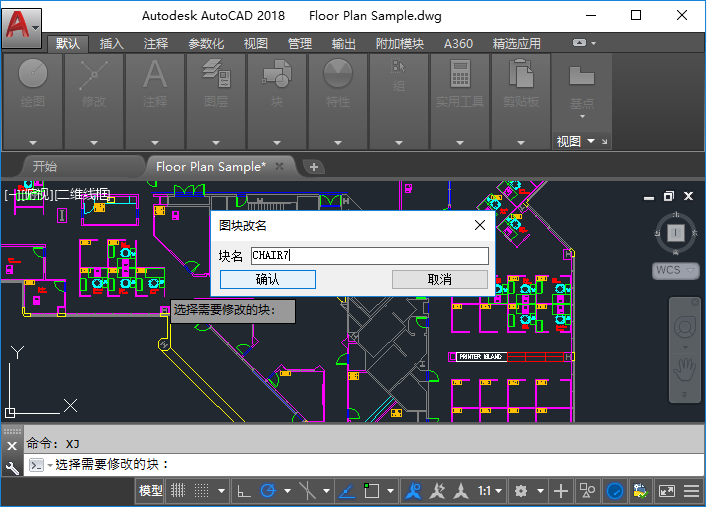Click the navigation bar steering wheel icon

click(684, 327)
